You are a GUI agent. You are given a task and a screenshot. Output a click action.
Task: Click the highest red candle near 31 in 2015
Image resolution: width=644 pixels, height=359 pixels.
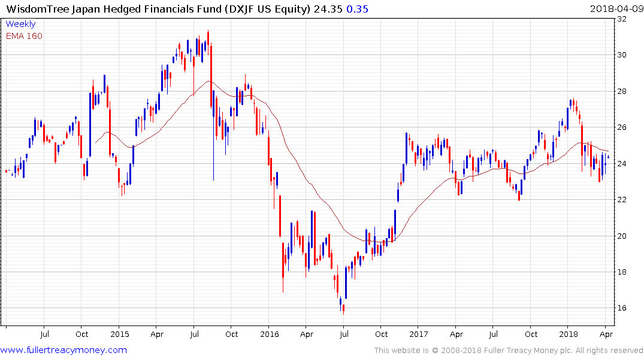(208, 38)
